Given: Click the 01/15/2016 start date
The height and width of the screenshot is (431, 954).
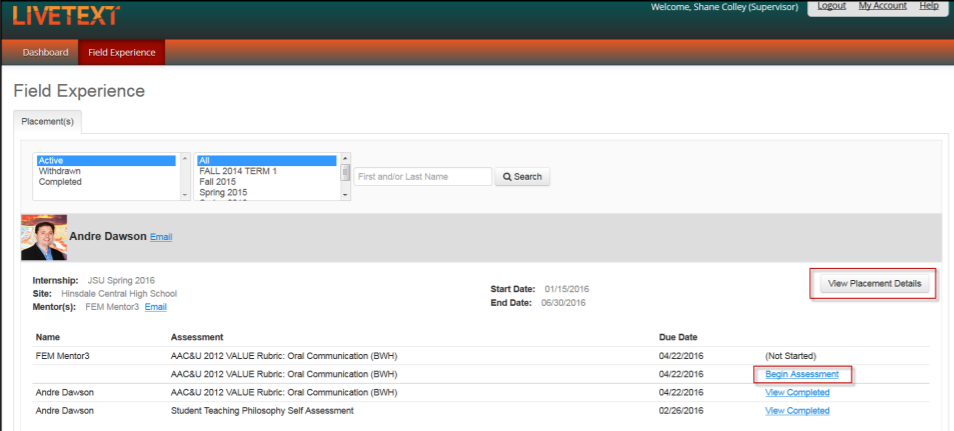Looking at the screenshot, I should (x=567, y=289).
